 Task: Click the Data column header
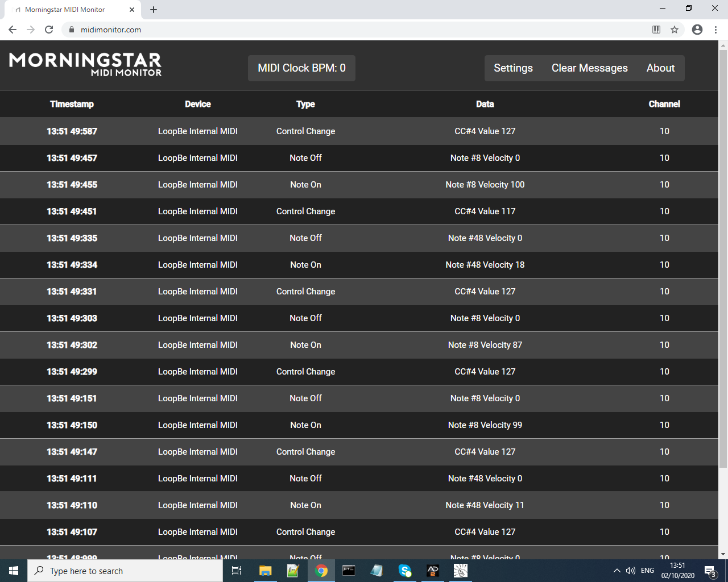(x=485, y=104)
